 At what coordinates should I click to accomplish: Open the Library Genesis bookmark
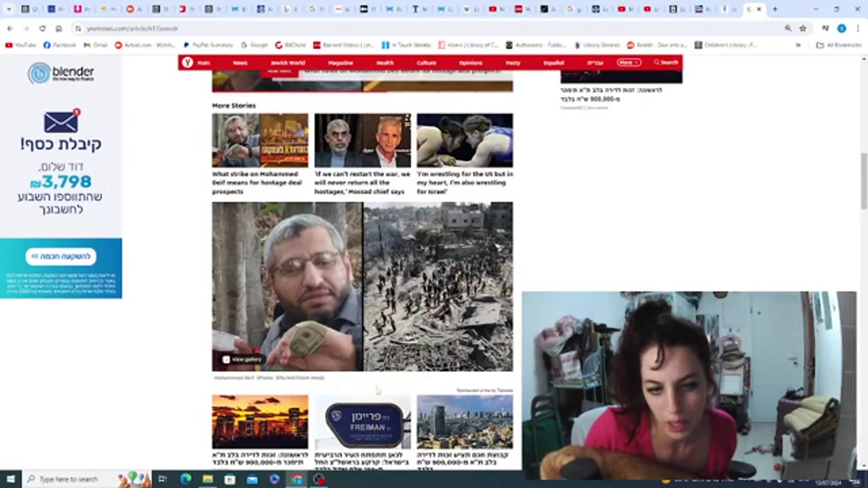pyautogui.click(x=597, y=45)
